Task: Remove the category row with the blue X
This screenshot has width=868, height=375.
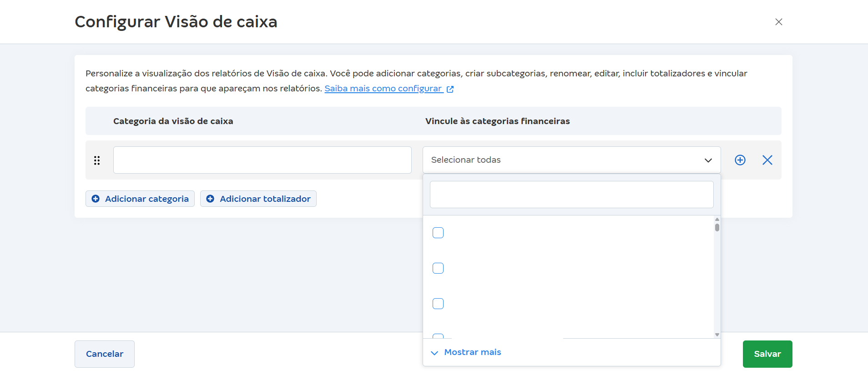Action: click(x=767, y=160)
